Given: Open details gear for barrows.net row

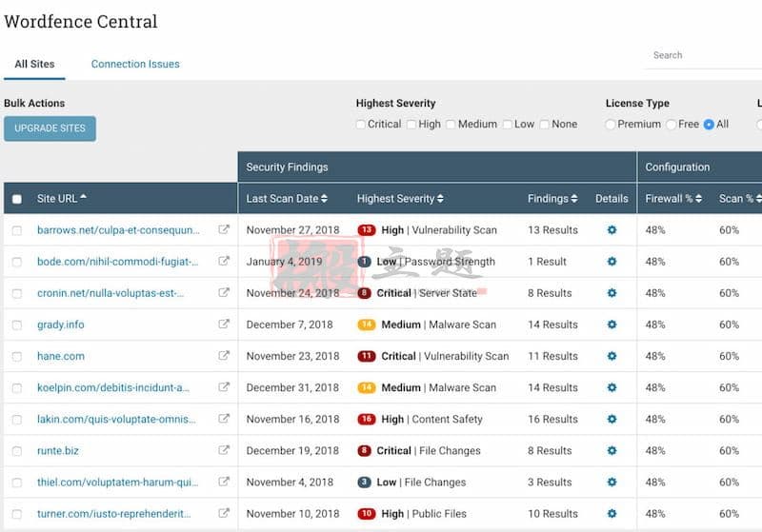Looking at the screenshot, I should tap(612, 229).
